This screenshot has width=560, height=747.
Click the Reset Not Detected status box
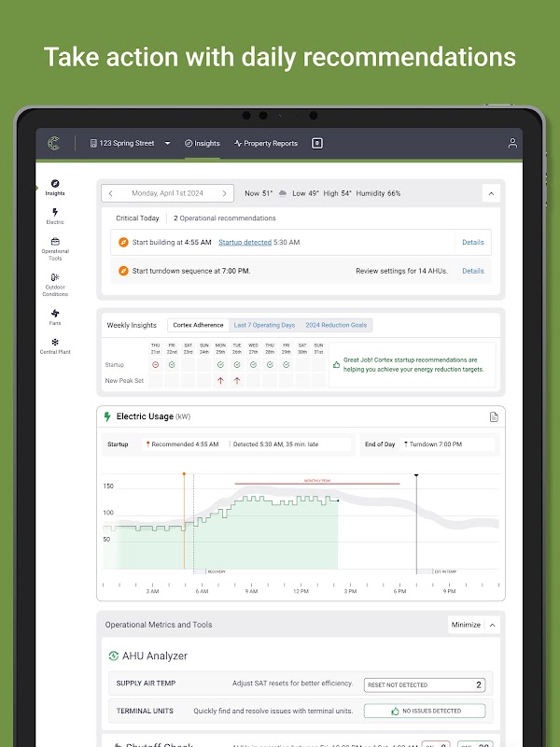[x=425, y=684]
